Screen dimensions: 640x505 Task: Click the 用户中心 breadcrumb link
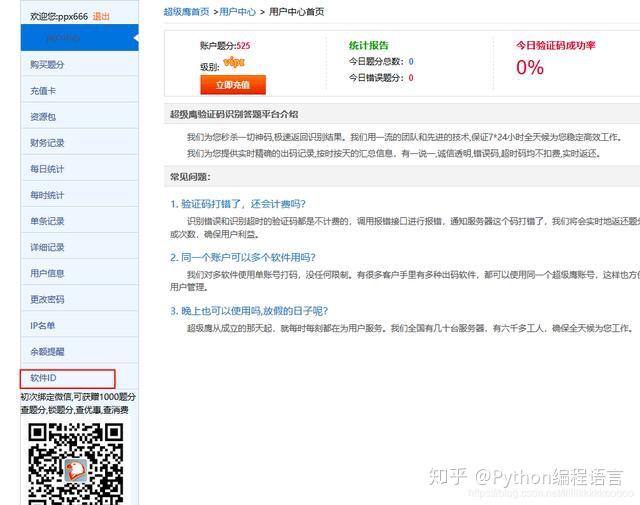pos(238,12)
